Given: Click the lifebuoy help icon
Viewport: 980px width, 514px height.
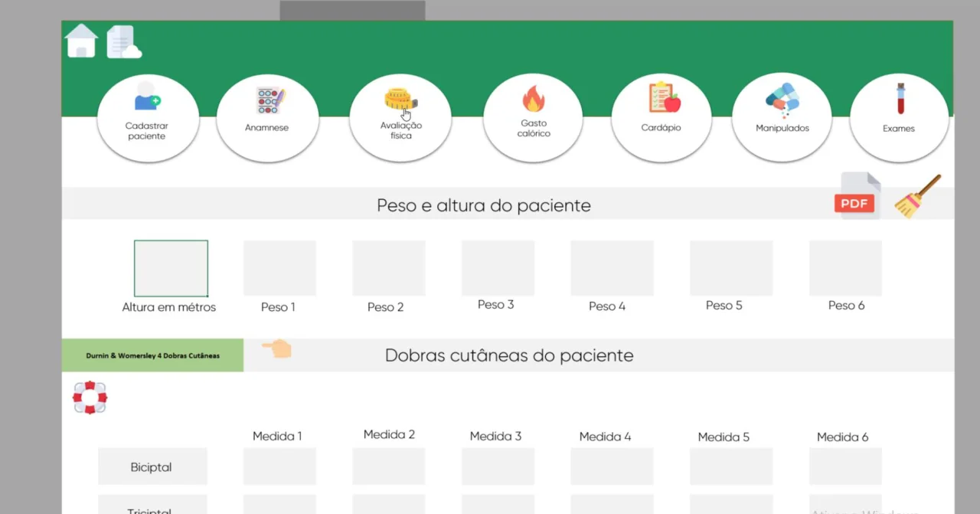Looking at the screenshot, I should [90, 398].
